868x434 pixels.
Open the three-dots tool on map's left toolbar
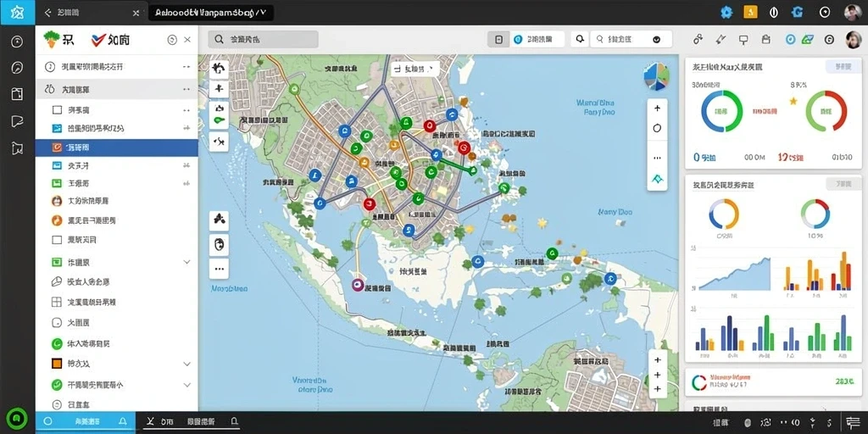pos(220,269)
